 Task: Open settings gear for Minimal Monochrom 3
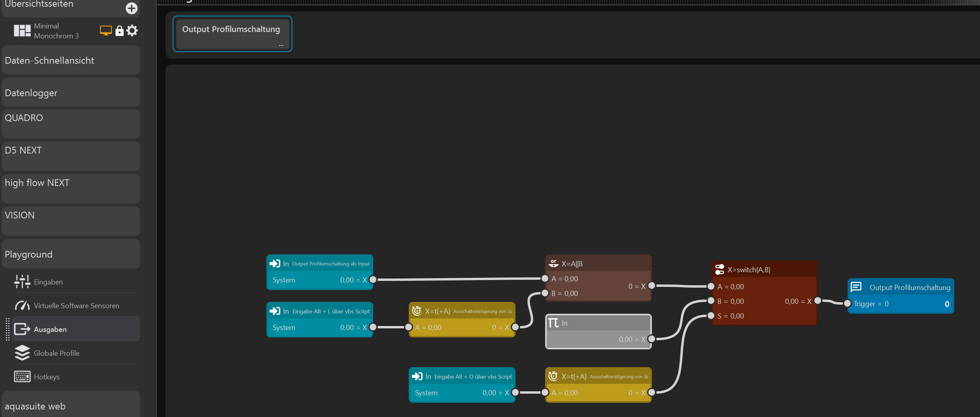pos(132,30)
